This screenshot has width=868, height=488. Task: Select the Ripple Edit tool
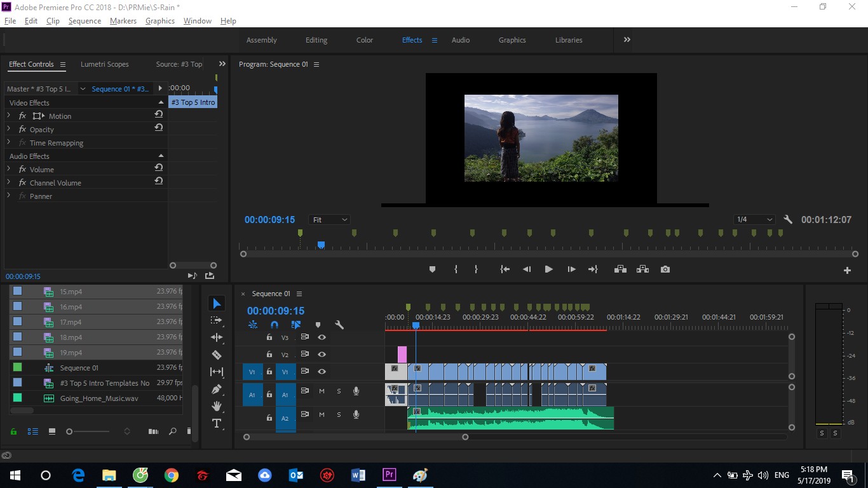(x=217, y=337)
